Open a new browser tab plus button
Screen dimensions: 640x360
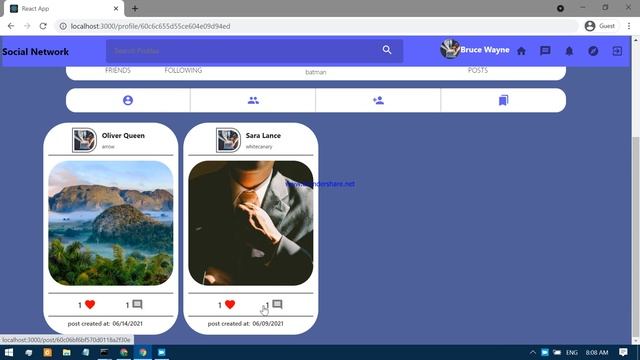pos(135,8)
